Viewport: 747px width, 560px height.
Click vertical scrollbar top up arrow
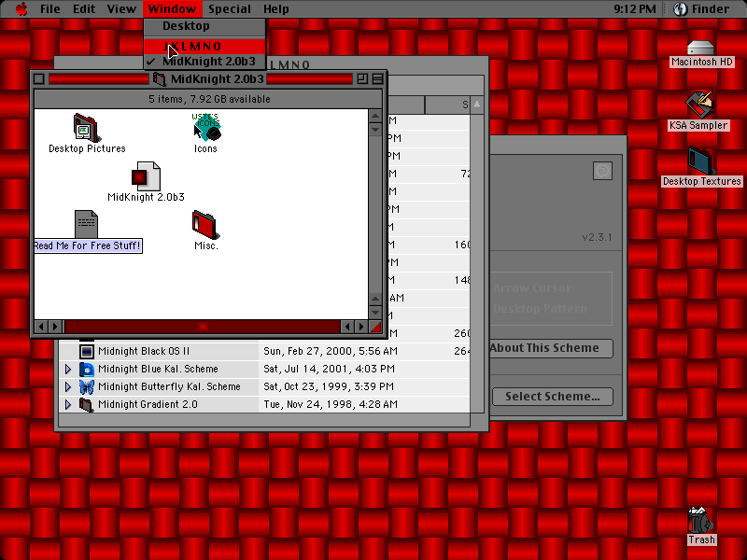(x=375, y=116)
